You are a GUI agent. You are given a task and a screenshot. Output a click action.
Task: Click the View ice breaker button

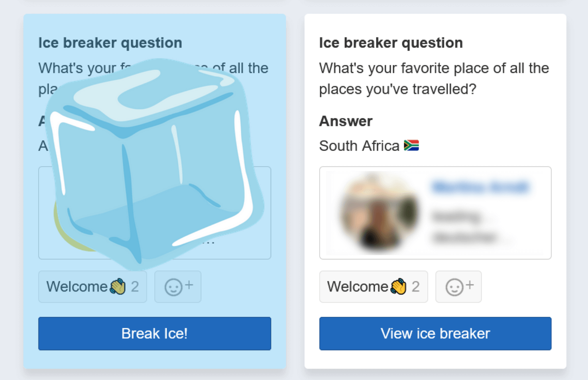tap(435, 333)
